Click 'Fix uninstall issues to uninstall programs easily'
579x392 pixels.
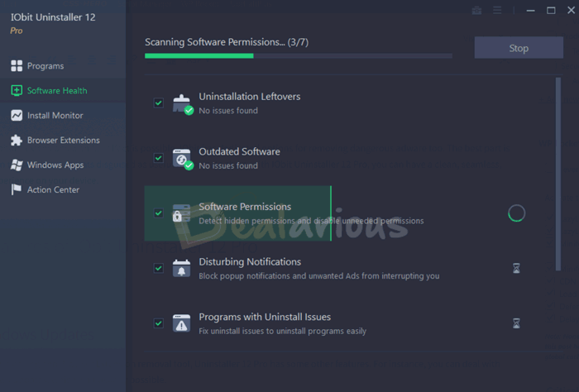[x=283, y=331]
